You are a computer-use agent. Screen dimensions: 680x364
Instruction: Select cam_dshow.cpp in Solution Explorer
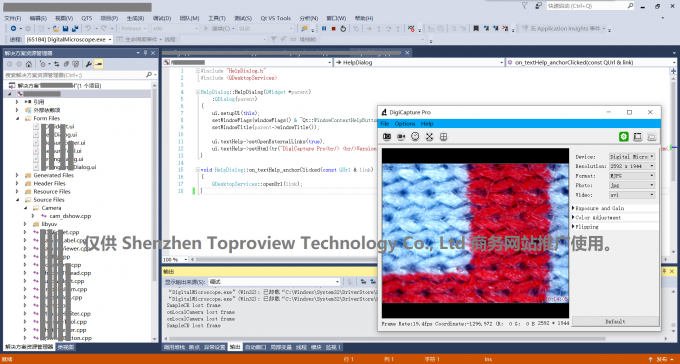click(70, 216)
